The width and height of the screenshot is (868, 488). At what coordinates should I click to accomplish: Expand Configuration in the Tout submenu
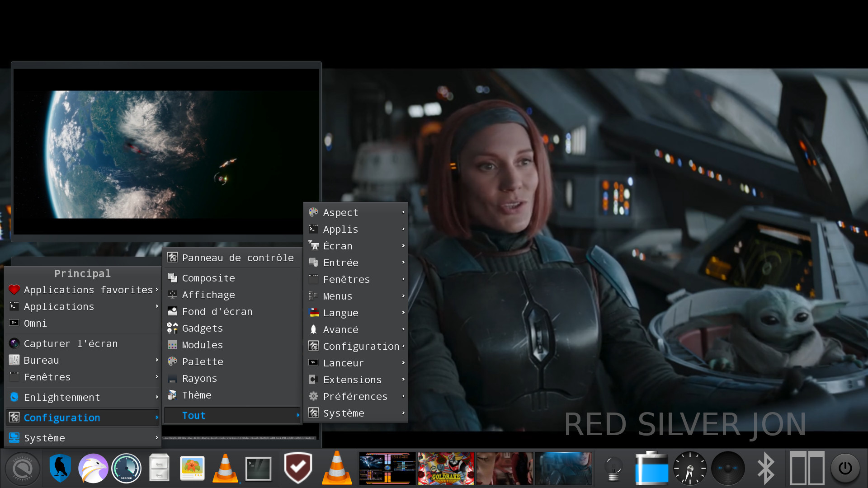(356, 346)
